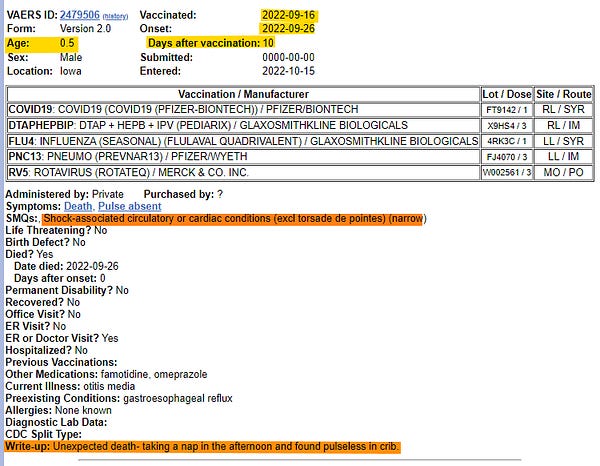
Task: Click the Sex value Male
Action: (71, 57)
